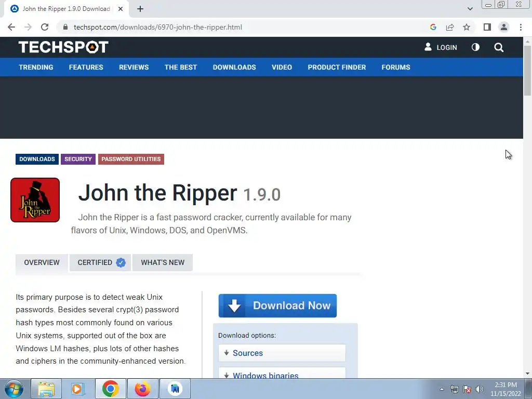The height and width of the screenshot is (399, 532).
Task: Open the DOWNLOADS nav item
Action: [234, 67]
